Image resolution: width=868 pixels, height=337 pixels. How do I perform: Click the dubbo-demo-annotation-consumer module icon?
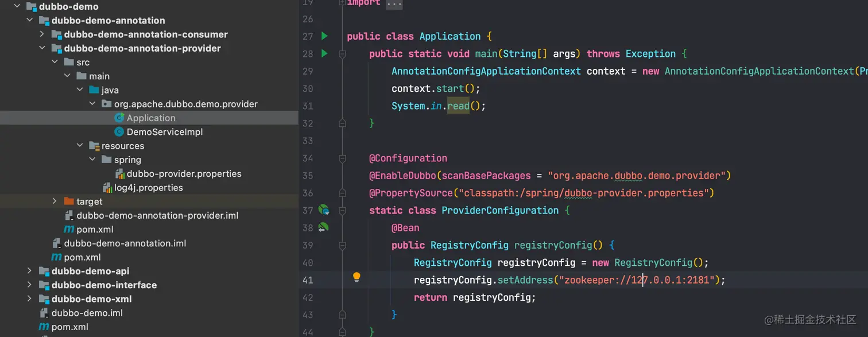tap(56, 34)
